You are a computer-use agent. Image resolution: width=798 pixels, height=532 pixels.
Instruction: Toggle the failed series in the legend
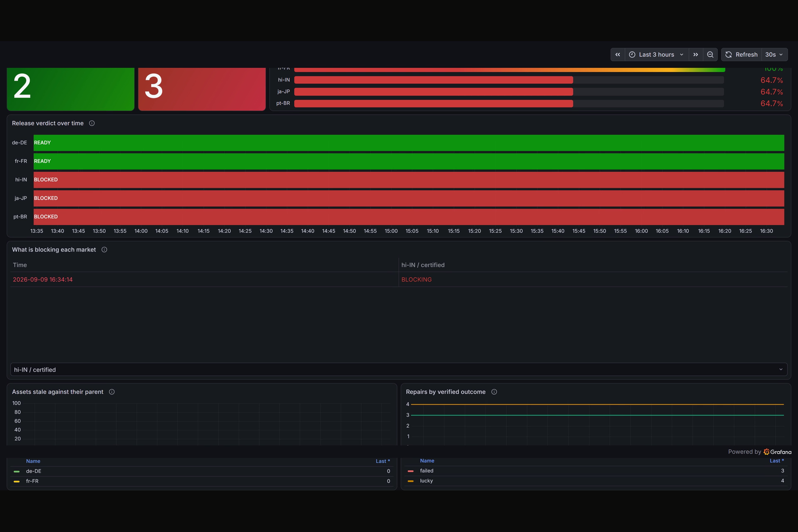tap(426, 471)
